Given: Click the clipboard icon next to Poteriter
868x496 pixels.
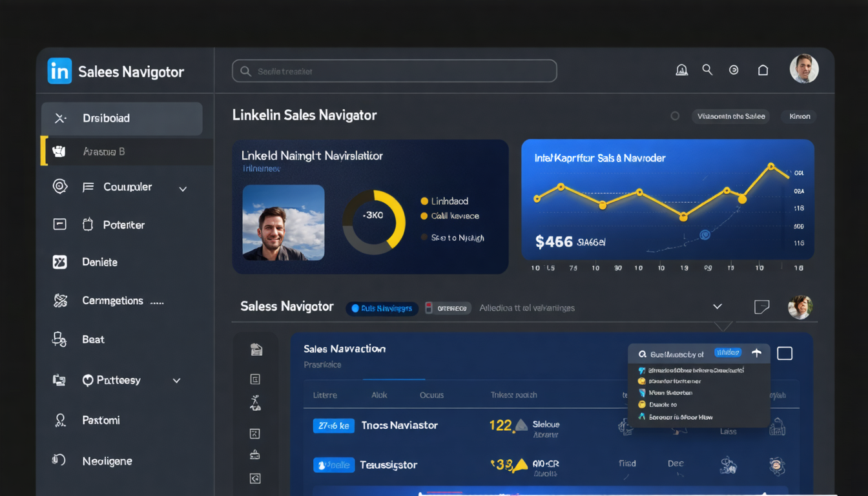Looking at the screenshot, I should [88, 225].
